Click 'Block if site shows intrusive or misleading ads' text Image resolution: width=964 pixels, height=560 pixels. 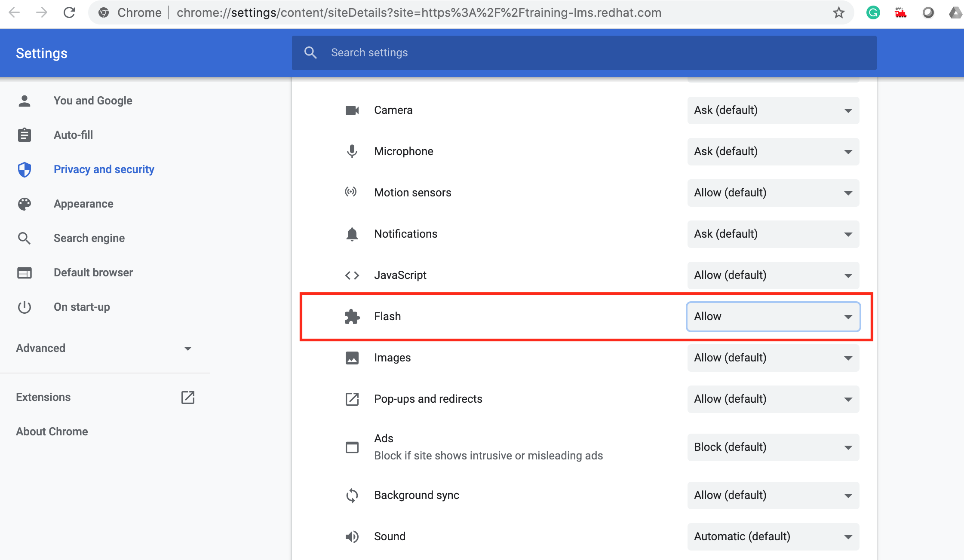point(488,456)
